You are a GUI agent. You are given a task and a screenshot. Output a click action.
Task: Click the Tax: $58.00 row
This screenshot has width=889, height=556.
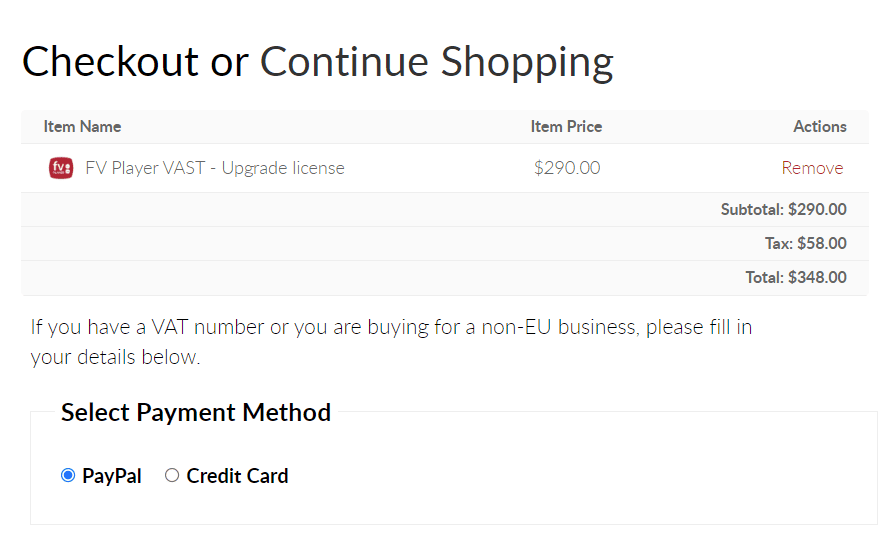(444, 244)
